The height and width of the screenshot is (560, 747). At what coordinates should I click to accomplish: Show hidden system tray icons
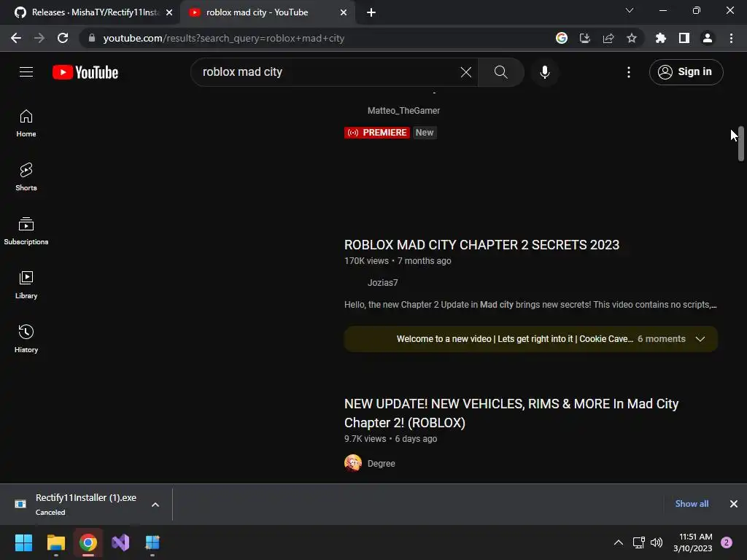coord(619,542)
